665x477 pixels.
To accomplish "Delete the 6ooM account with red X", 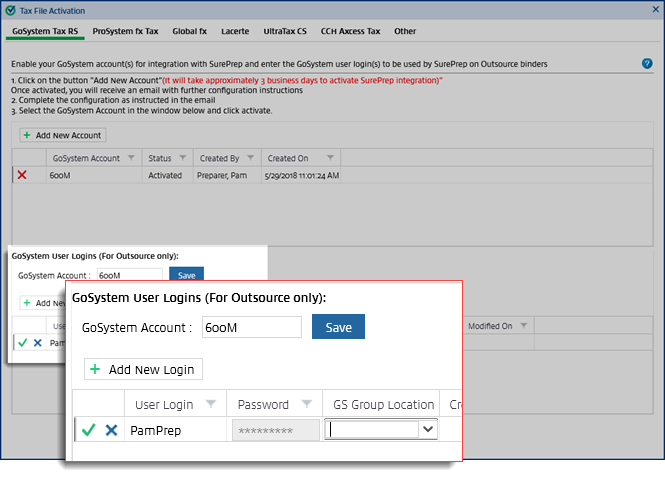I will (x=22, y=175).
